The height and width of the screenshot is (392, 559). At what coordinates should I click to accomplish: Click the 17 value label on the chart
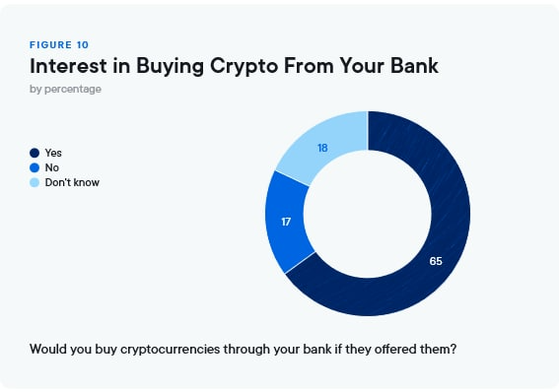coord(286,223)
